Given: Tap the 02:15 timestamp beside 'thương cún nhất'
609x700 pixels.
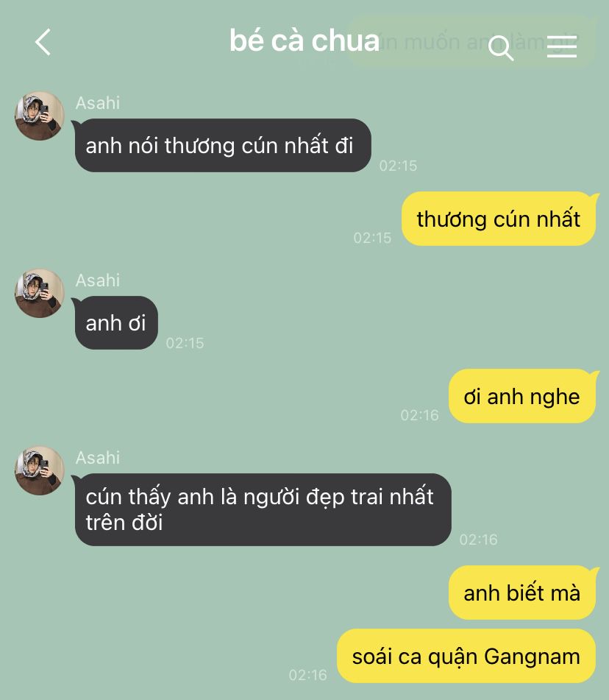Looking at the screenshot, I should [x=373, y=238].
